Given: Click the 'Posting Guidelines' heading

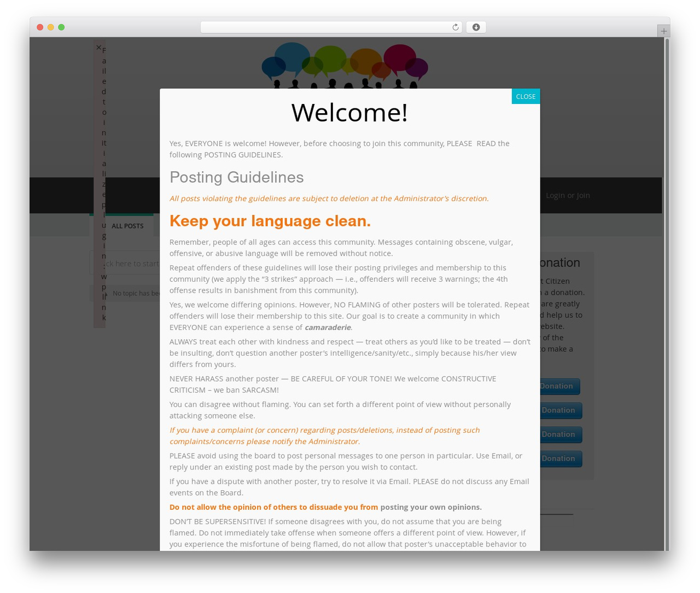Looking at the screenshot, I should (x=236, y=177).
